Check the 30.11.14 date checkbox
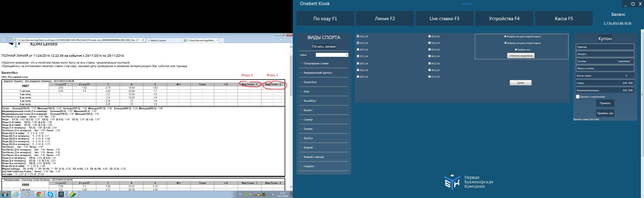Viewport: 644px width, 198px height. coord(358,76)
